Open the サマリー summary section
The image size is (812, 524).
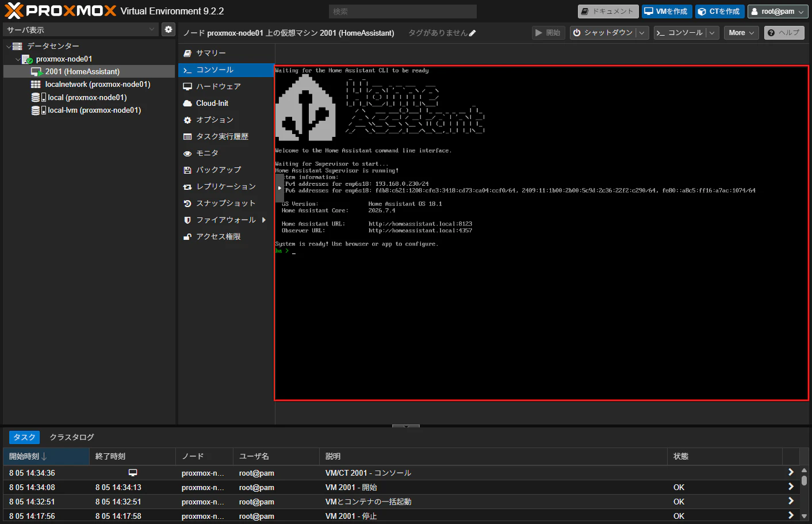tap(226, 53)
